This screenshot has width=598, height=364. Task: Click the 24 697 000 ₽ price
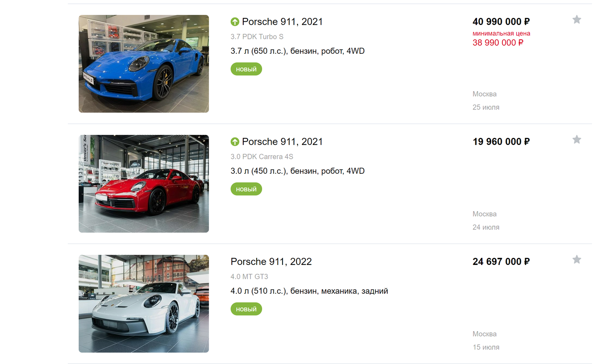coord(501,262)
